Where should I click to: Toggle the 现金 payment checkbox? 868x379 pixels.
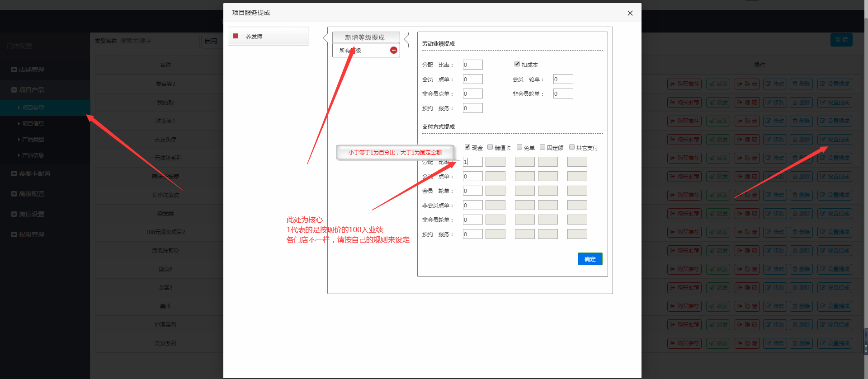(x=467, y=147)
